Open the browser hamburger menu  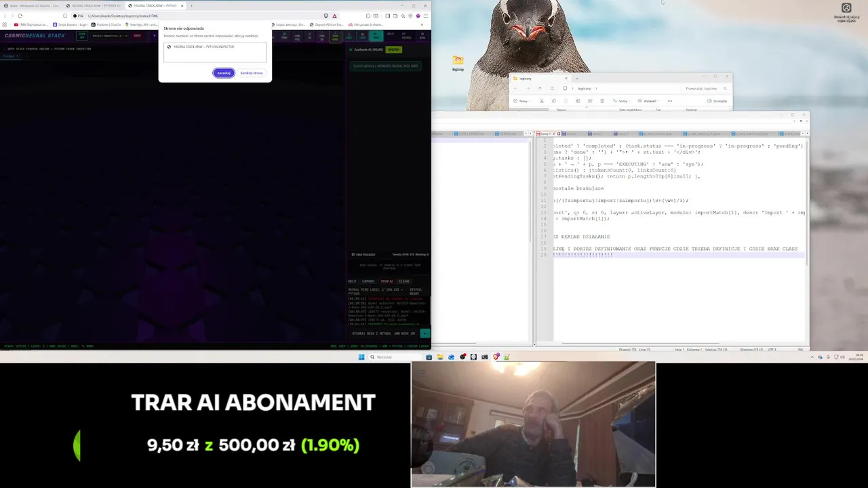click(x=426, y=16)
